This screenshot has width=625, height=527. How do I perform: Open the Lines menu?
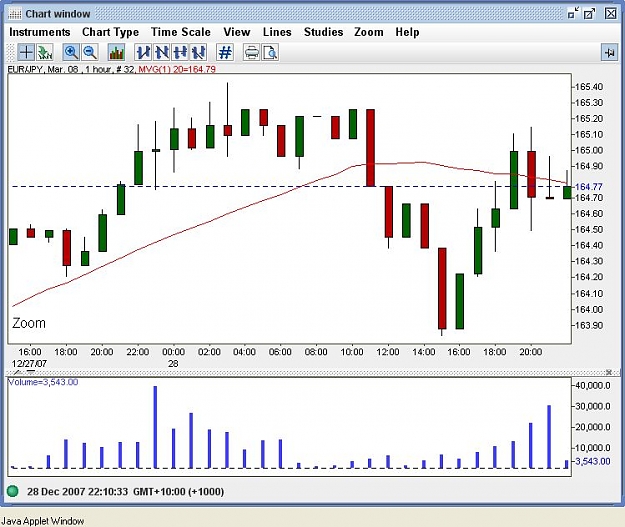click(x=277, y=32)
